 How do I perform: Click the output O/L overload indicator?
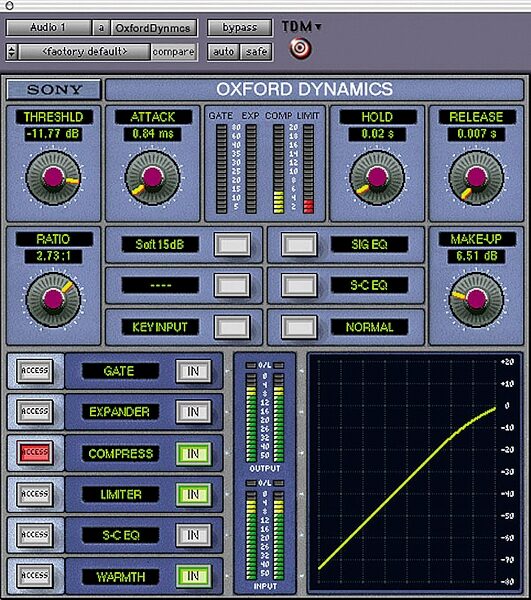[265, 365]
